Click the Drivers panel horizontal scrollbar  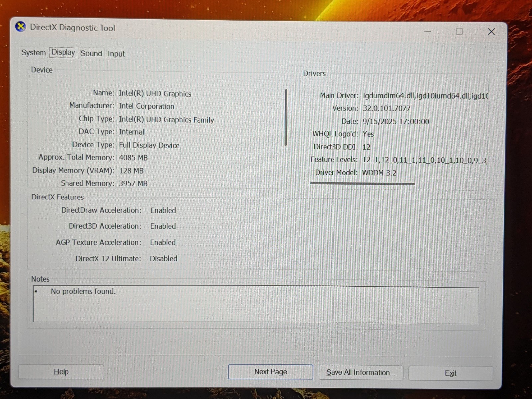[x=362, y=183]
